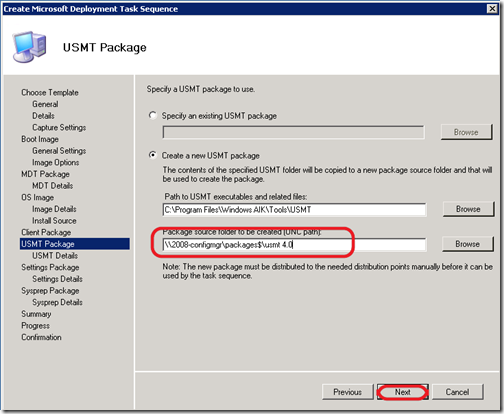Go to Progress wizard step
Viewport: 504px width, 414px height.
pyautogui.click(x=35, y=326)
